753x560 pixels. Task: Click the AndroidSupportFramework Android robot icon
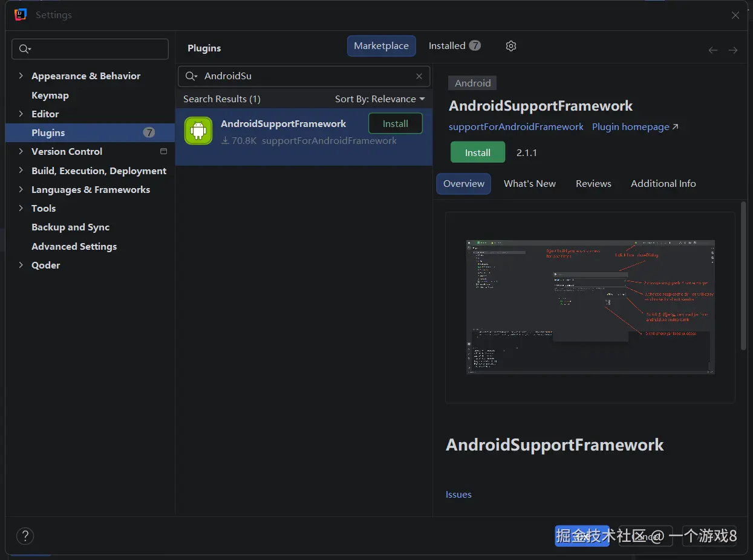point(198,131)
